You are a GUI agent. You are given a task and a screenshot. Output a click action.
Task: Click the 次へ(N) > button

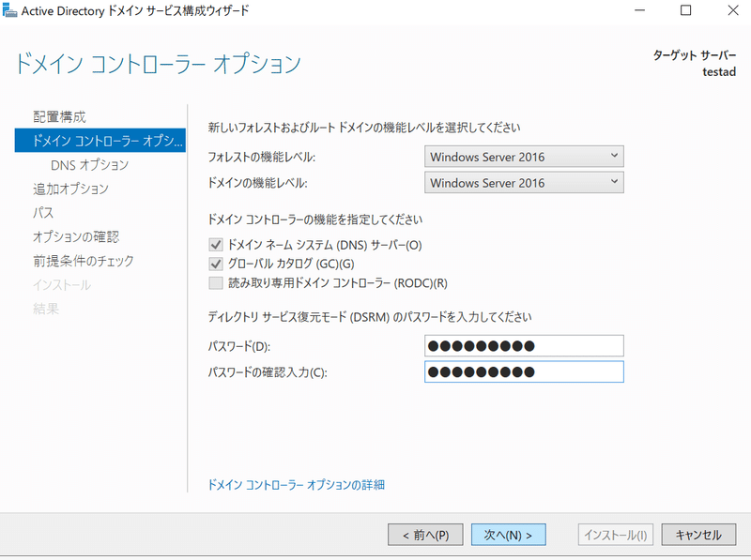(509, 535)
